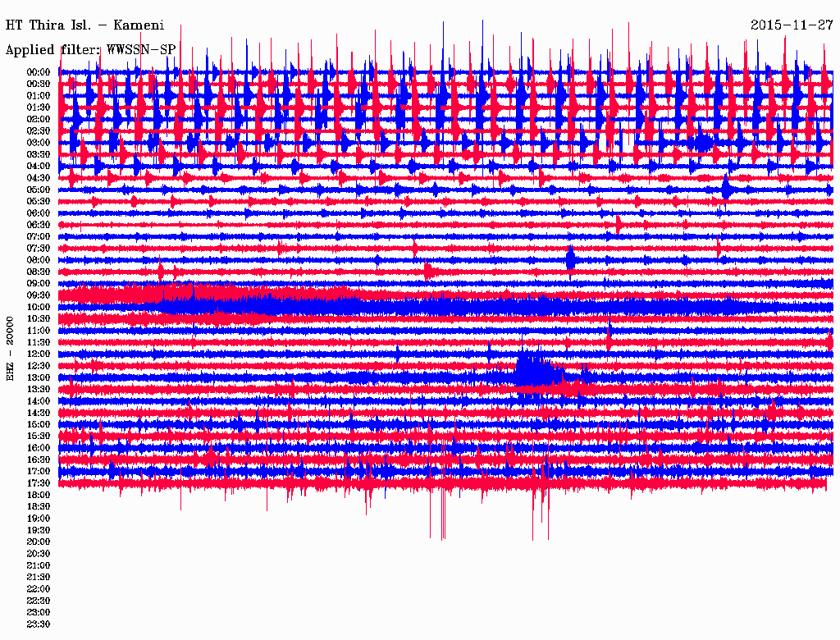
Task: Select the 14:30 time label
Action: pyautogui.click(x=39, y=414)
